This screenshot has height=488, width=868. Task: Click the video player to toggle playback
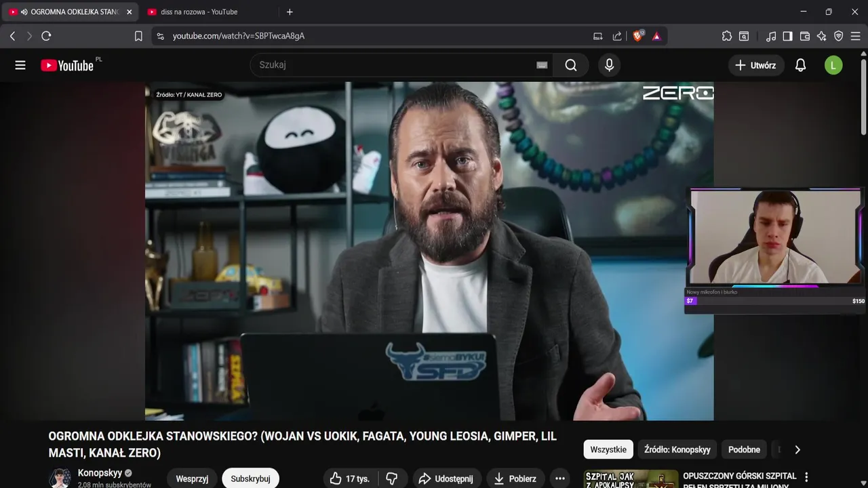pos(429,251)
